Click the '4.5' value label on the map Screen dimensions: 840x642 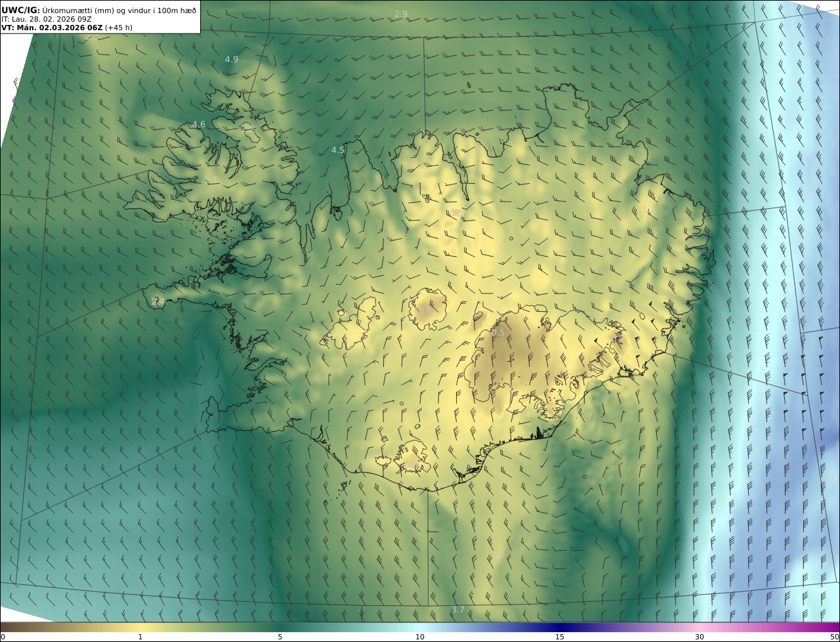click(x=338, y=150)
